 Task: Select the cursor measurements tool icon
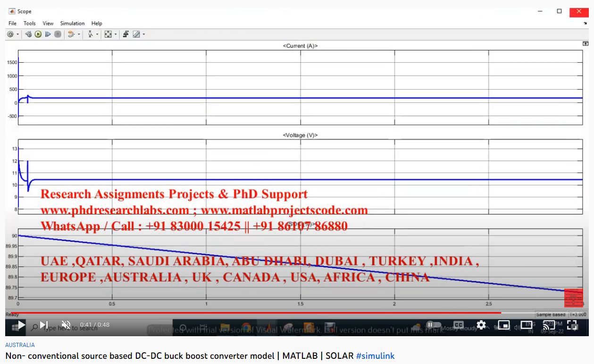(91, 34)
